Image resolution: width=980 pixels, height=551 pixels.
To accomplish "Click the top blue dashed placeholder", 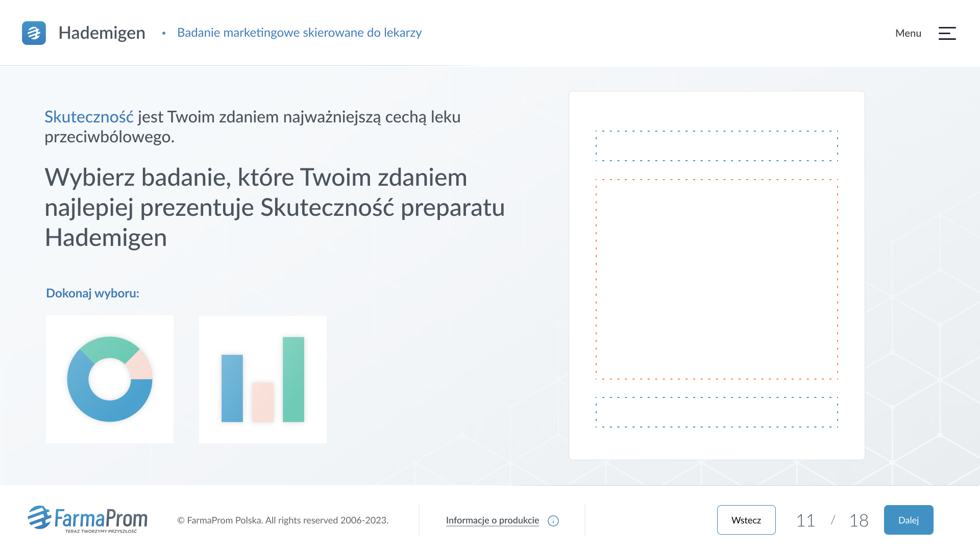I will (717, 146).
